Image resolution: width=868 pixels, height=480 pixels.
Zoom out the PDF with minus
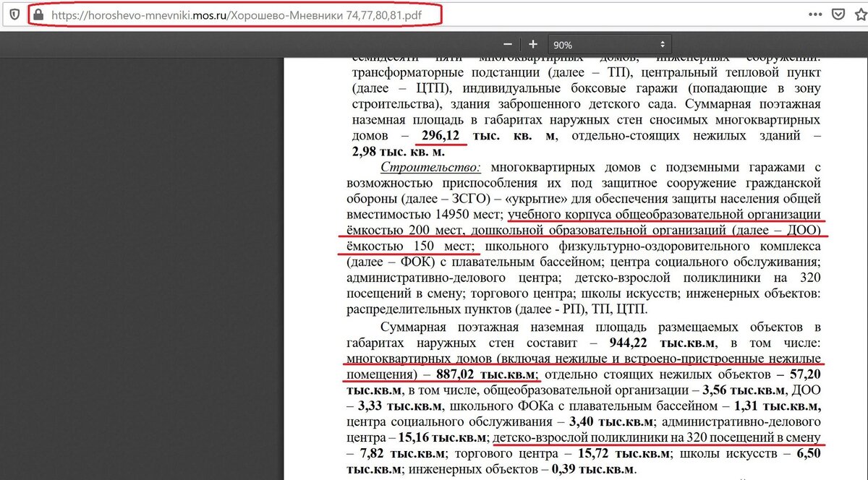[509, 44]
